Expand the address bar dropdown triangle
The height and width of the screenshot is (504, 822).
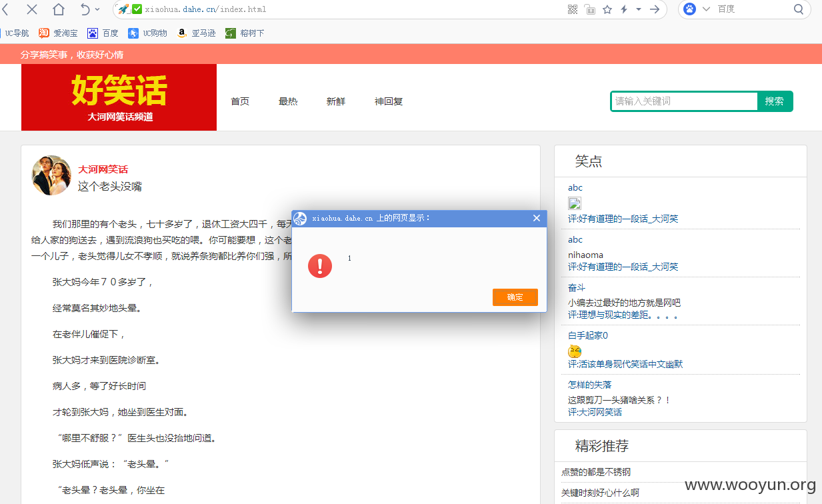point(639,9)
